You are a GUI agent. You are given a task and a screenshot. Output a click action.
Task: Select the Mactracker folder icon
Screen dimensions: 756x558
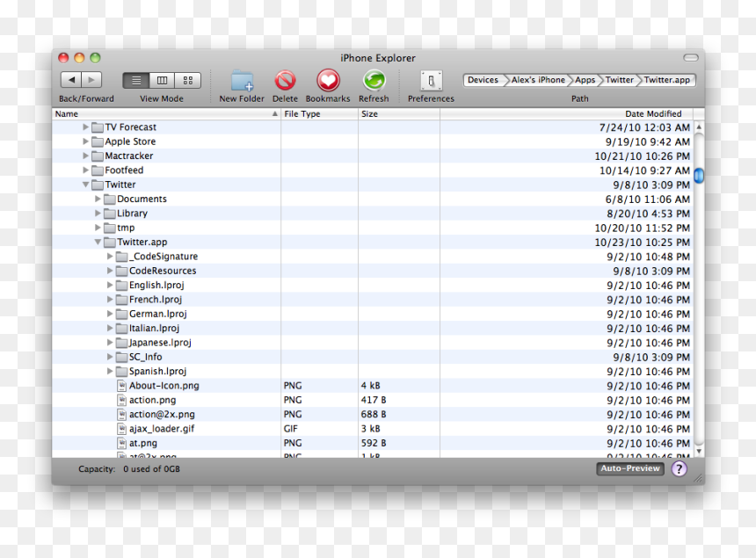coord(98,156)
